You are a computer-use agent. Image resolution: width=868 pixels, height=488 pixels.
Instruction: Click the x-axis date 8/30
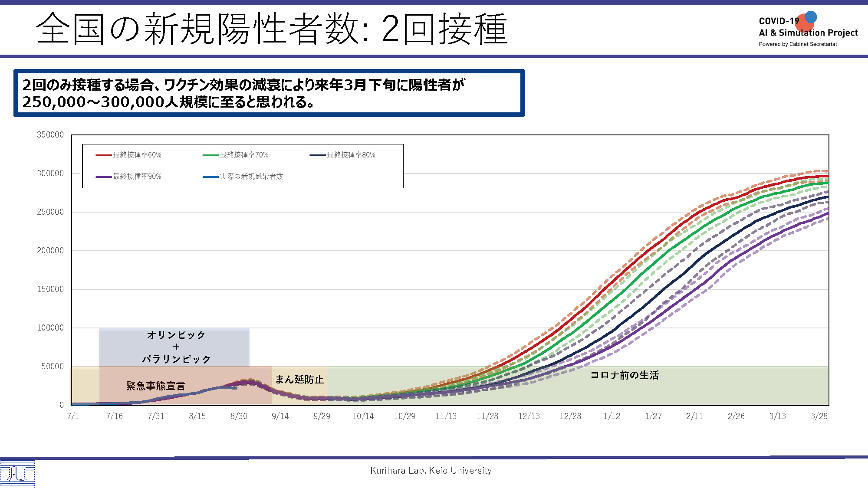click(x=239, y=416)
